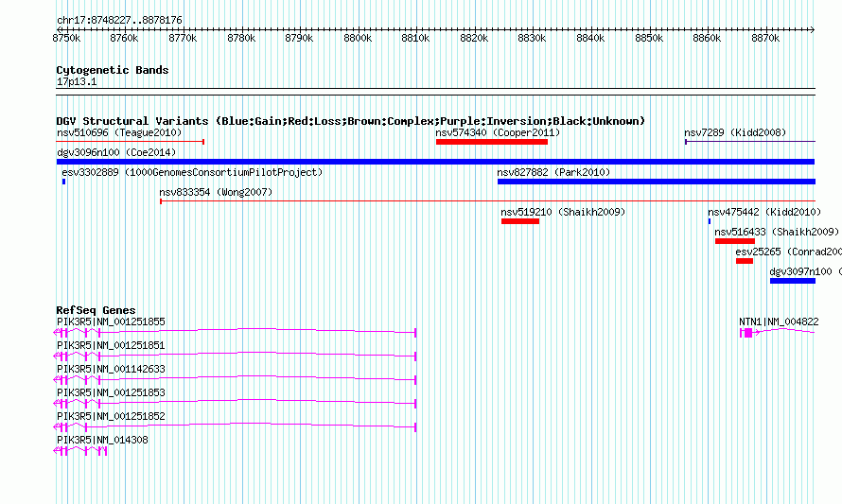The width and height of the screenshot is (842, 504).
Task: Select the Cytogenetic Bands track title
Action: (x=113, y=70)
